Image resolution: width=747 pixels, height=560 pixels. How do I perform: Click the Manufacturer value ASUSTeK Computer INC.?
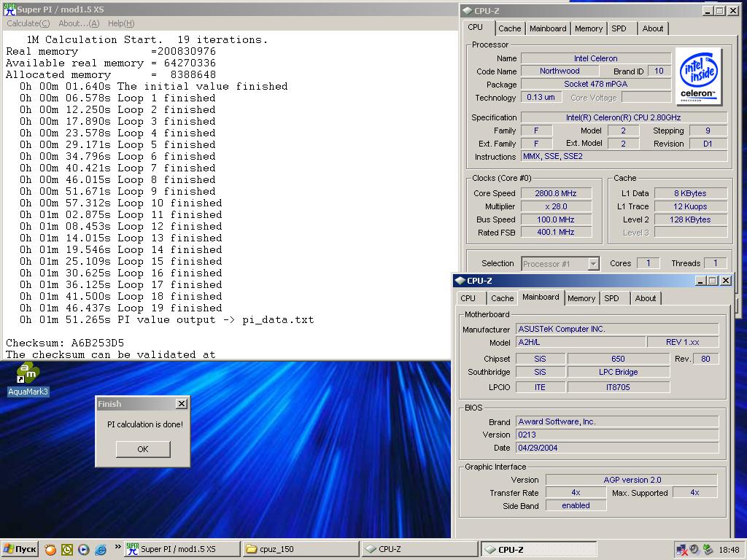tap(617, 329)
